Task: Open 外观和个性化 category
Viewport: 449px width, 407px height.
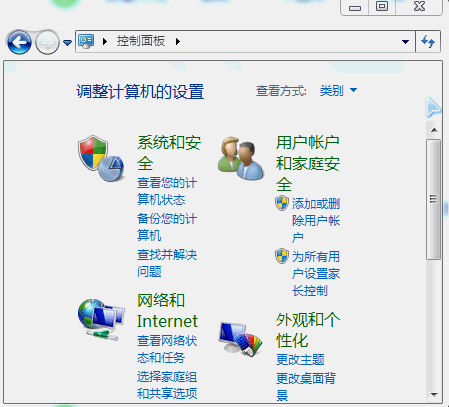Action: click(x=308, y=330)
